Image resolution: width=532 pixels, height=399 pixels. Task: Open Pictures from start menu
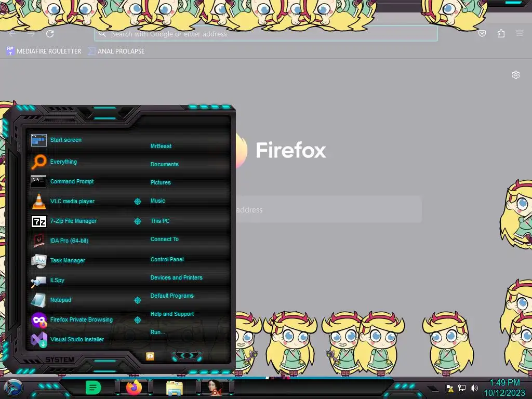coord(161,182)
